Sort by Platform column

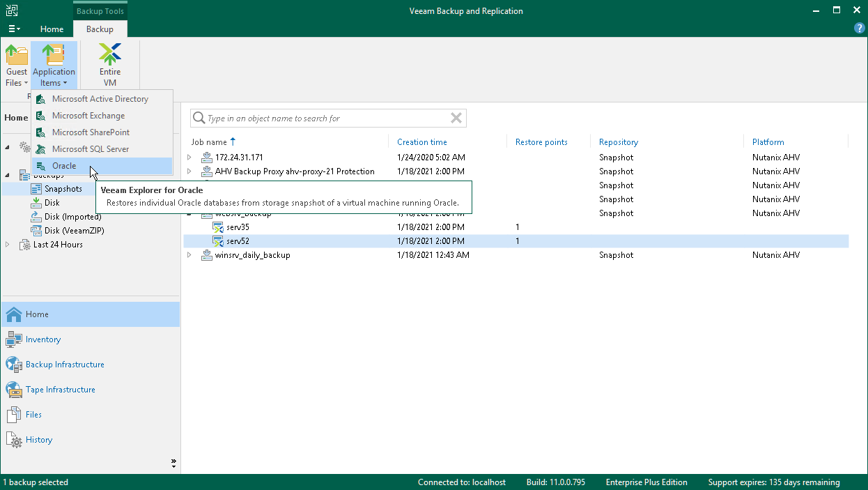[x=768, y=142]
